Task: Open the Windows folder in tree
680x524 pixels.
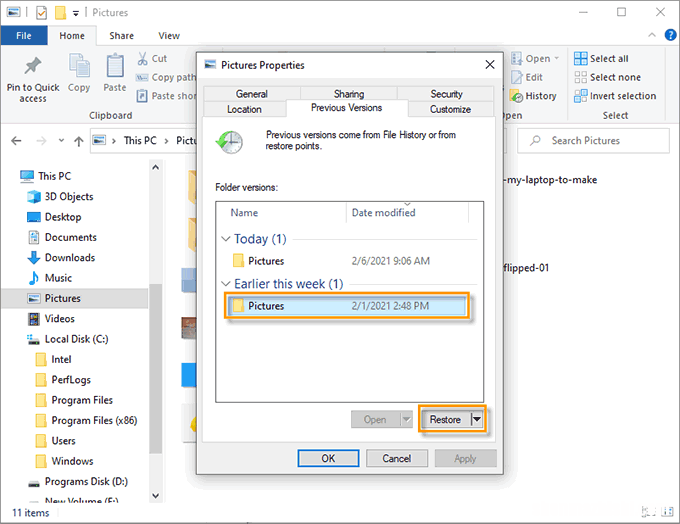Action: pyautogui.click(x=64, y=462)
